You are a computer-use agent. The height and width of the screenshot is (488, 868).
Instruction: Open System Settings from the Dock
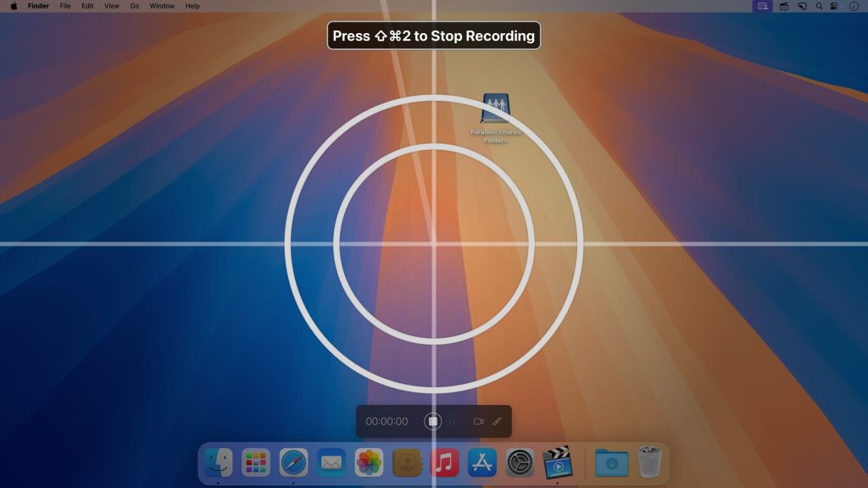click(520, 463)
